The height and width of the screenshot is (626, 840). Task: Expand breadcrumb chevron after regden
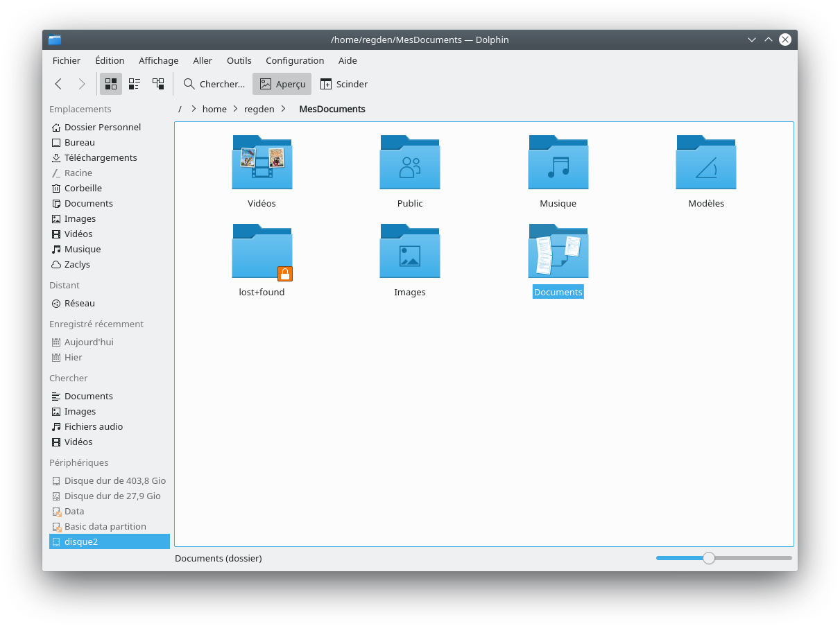[x=284, y=109]
